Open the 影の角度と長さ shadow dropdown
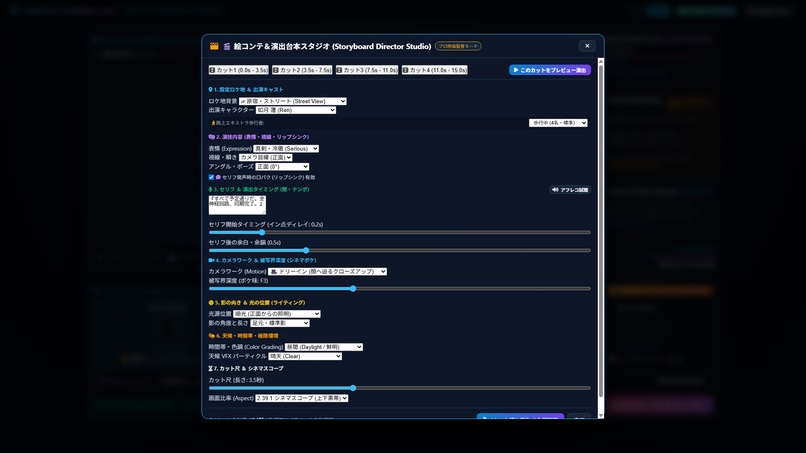 tap(280, 323)
